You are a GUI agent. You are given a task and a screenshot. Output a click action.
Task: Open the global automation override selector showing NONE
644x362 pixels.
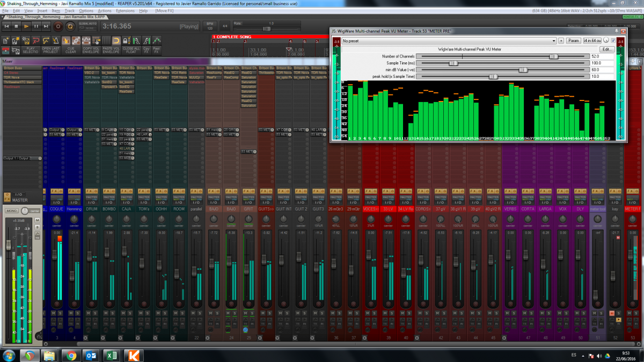88,27
